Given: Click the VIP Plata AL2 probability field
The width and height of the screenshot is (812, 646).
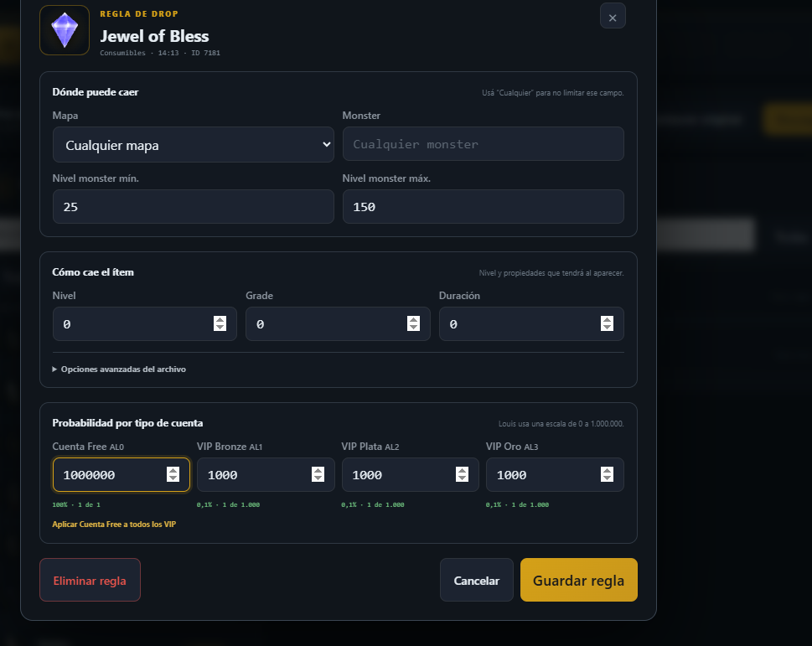Looking at the screenshot, I should point(410,475).
